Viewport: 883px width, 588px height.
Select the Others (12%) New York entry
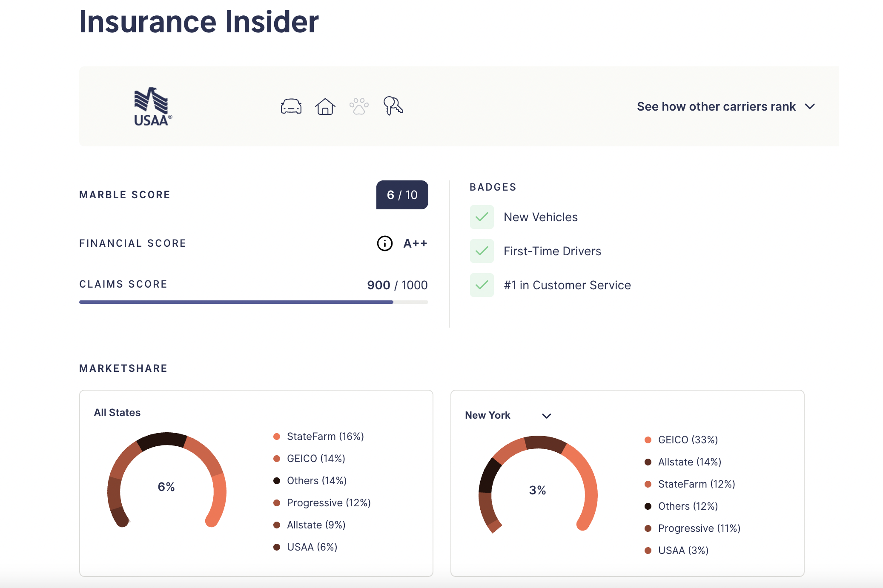pos(681,506)
